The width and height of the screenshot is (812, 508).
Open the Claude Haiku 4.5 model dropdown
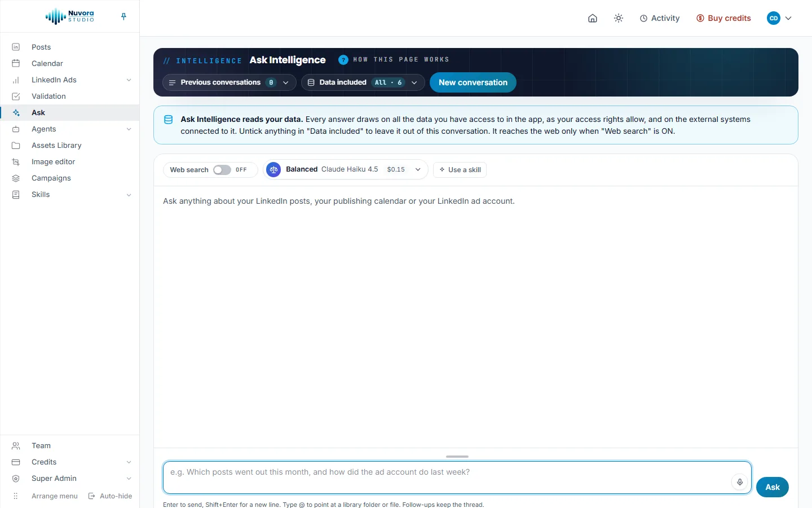pyautogui.click(x=345, y=169)
